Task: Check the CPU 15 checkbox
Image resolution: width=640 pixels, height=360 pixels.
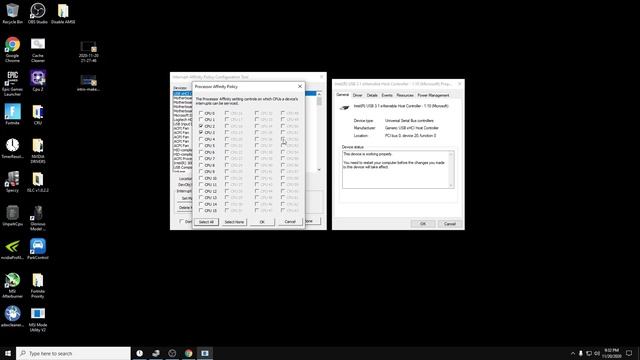Action: [201, 210]
